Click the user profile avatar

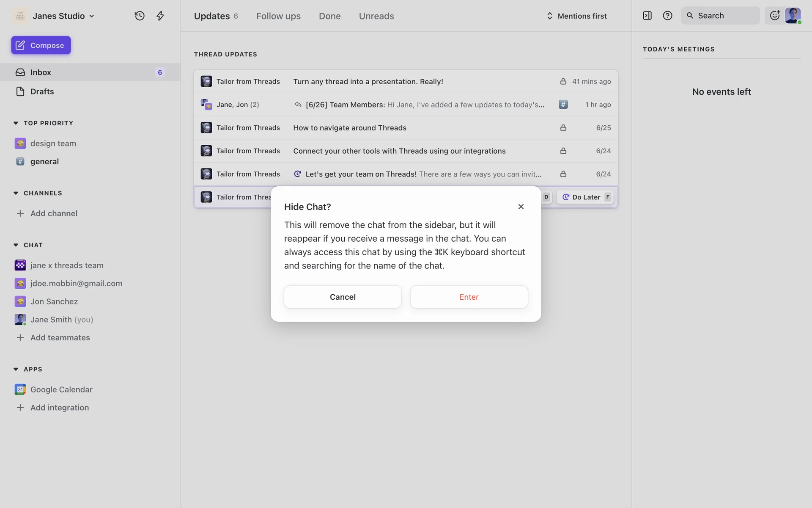point(793,16)
